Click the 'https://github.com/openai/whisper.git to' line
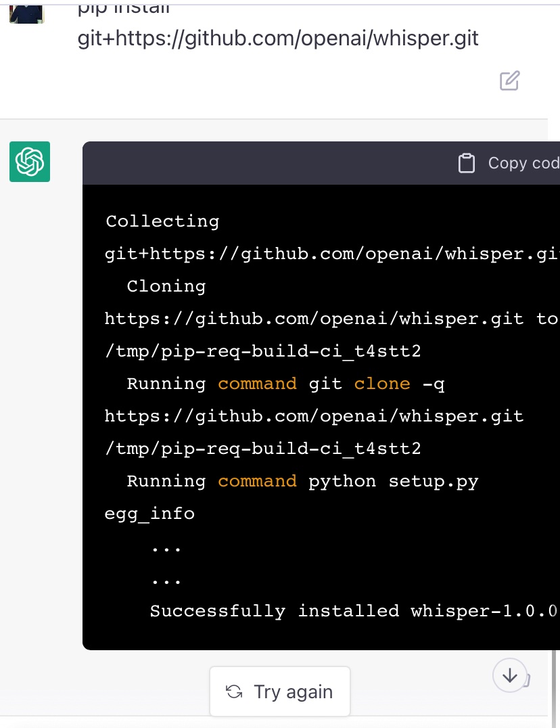 pyautogui.click(x=331, y=319)
